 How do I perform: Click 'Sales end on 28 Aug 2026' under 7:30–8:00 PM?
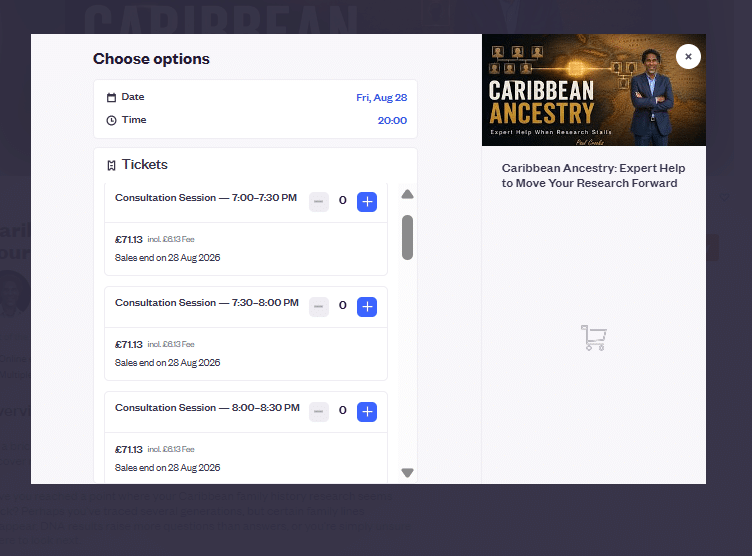coord(167,363)
